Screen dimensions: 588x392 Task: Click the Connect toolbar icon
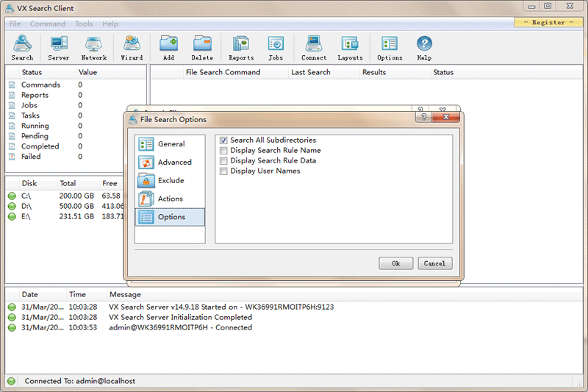[x=314, y=44]
